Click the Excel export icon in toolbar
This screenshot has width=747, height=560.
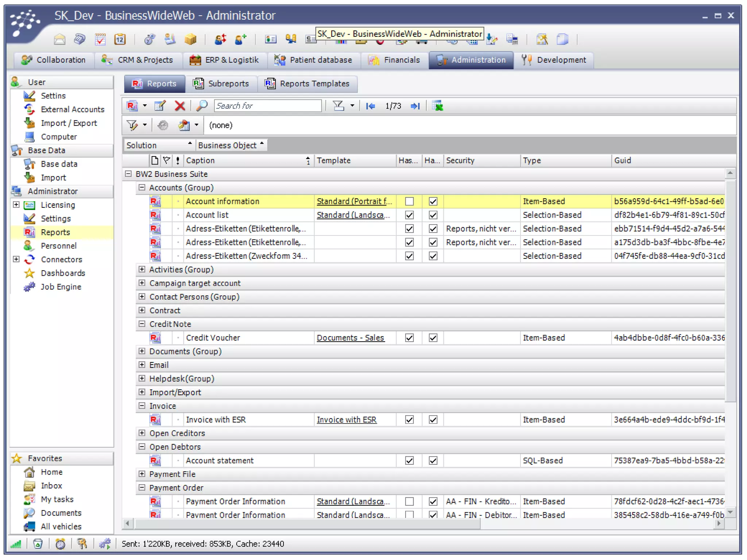click(437, 106)
